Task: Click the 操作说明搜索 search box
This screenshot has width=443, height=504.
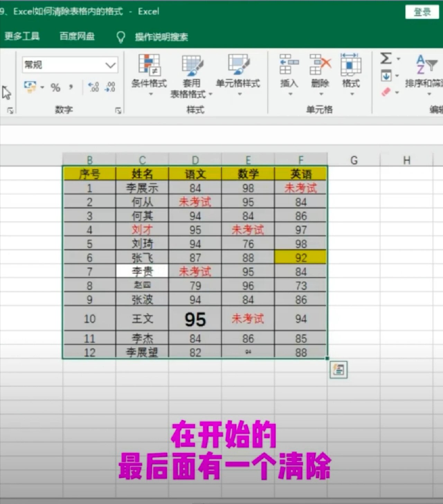Action: click(161, 37)
